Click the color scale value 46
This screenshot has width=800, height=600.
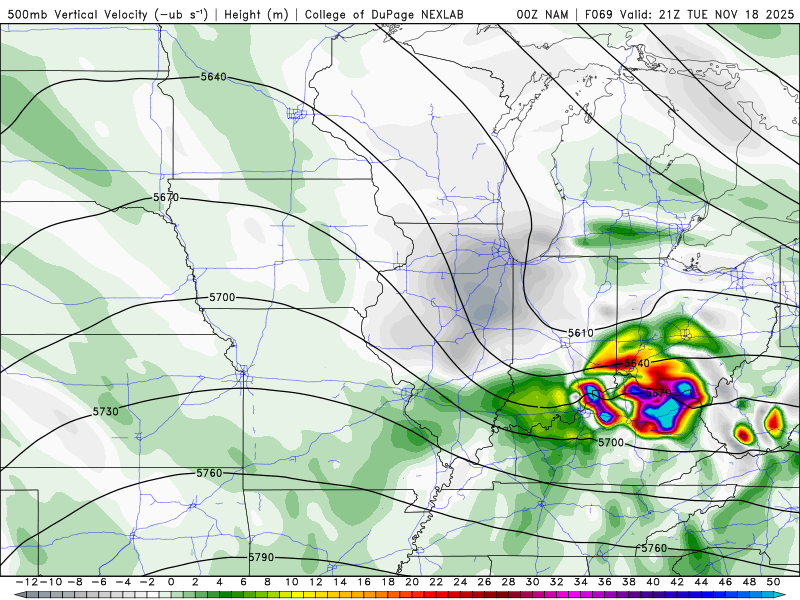point(725,582)
